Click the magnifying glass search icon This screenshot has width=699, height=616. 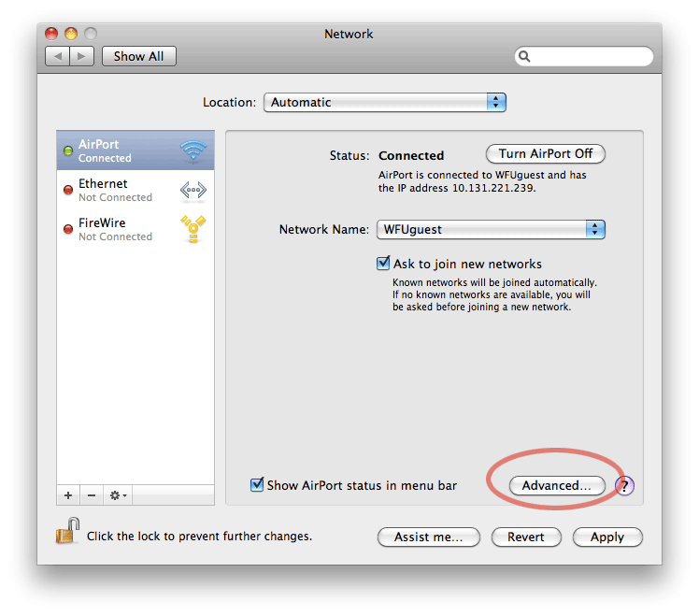524,56
